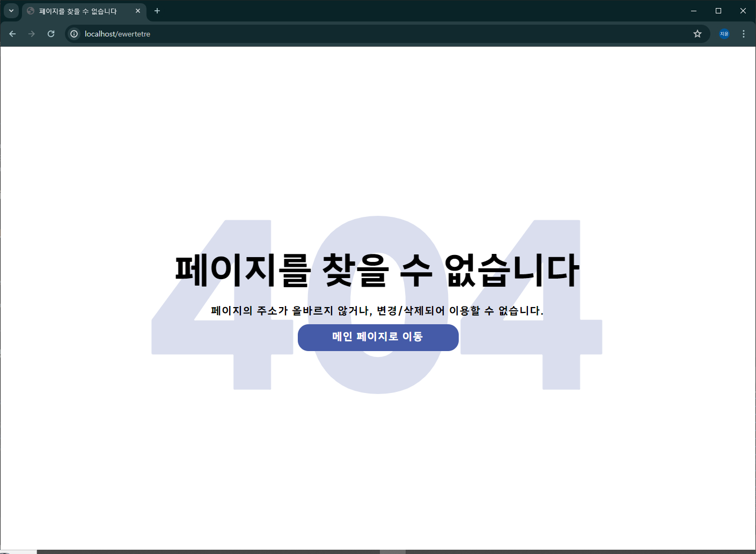Click the browser back arrow
The width and height of the screenshot is (756, 554).
tap(12, 34)
